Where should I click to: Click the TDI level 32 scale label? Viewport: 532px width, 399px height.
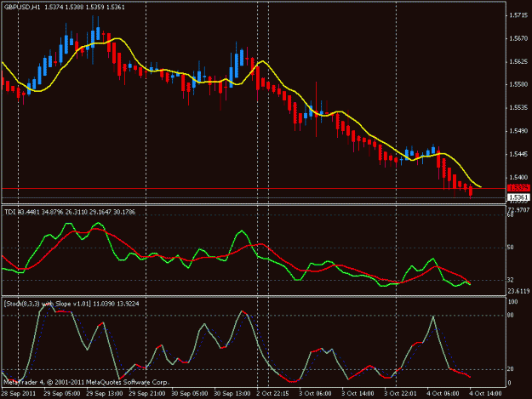[510, 280]
